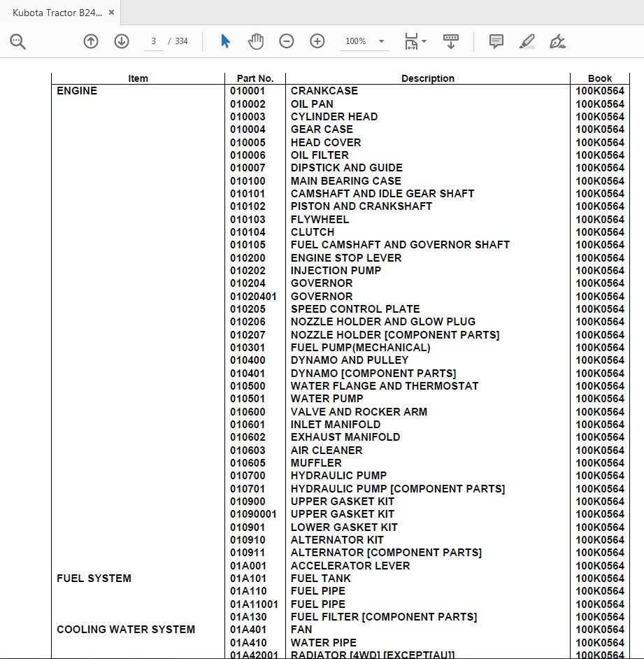Click part number 010700
644x659 pixels.
point(248,475)
